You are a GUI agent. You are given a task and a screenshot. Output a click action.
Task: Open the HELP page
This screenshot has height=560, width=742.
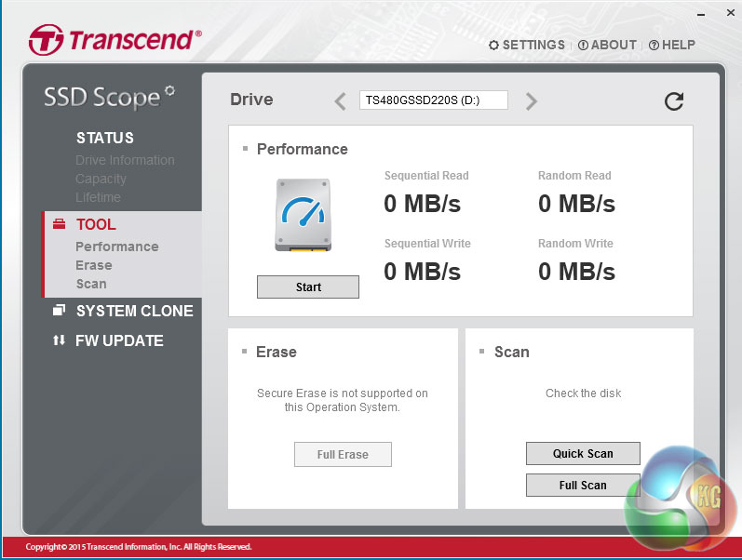point(671,45)
